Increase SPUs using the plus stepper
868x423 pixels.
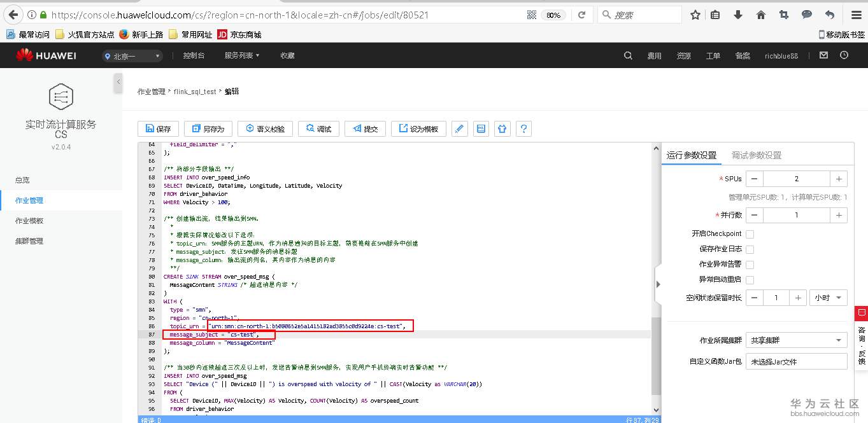(839, 178)
